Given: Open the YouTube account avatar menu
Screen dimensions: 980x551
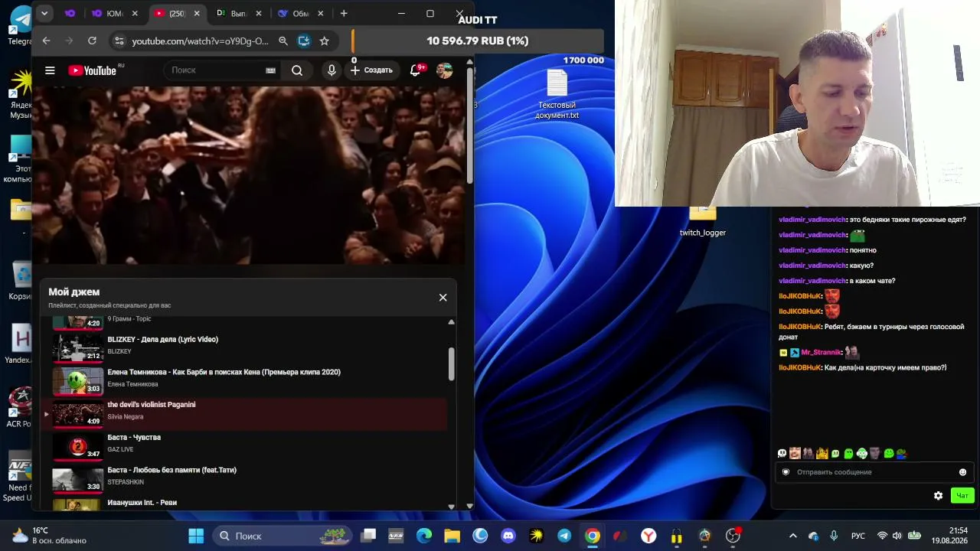Looking at the screenshot, I should (x=444, y=70).
